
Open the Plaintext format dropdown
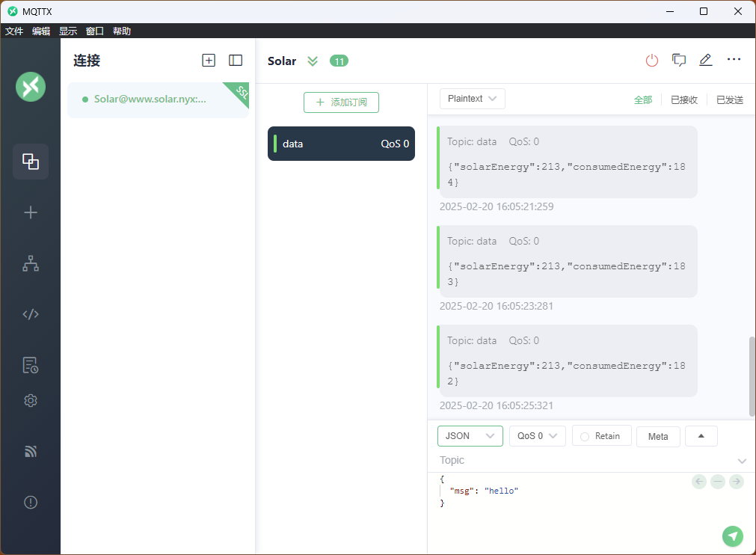click(x=473, y=99)
